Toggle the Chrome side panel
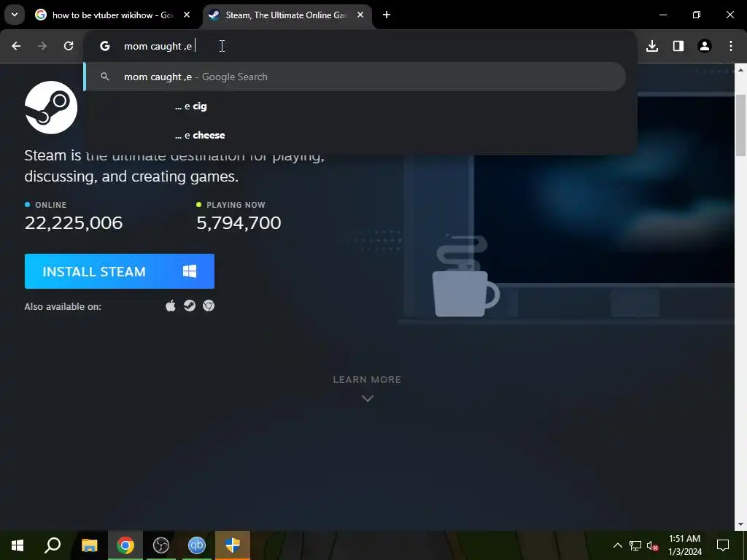747x560 pixels. [678, 46]
